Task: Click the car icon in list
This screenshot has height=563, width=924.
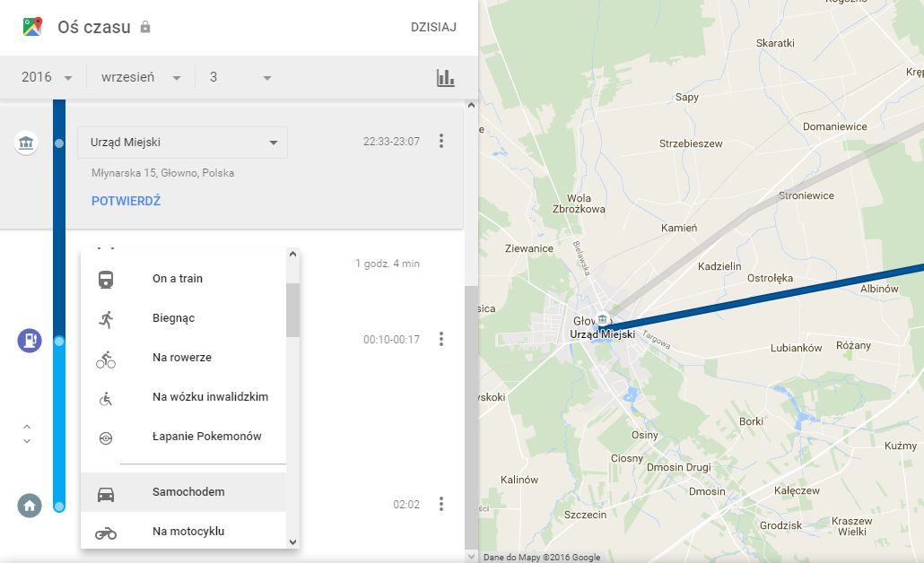Action: click(x=106, y=495)
